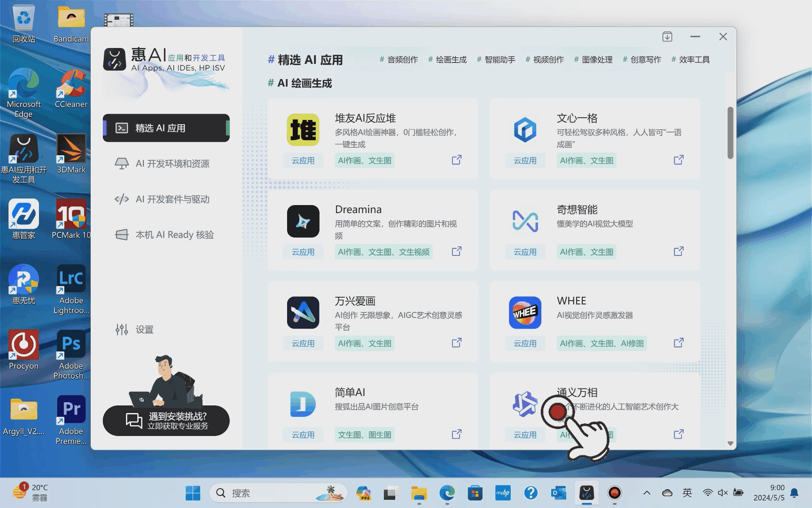Screen dimensions: 812x508
Task: Open external link for Dreamina
Action: (x=457, y=251)
